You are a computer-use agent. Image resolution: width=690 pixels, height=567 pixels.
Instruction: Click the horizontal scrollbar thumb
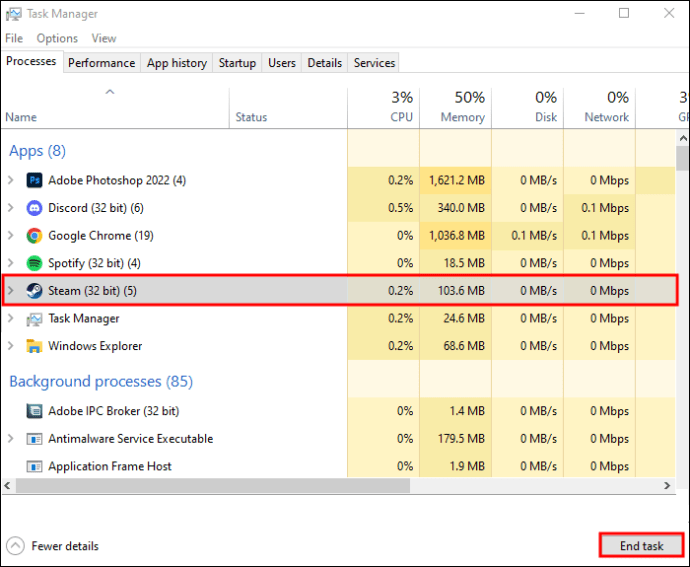point(213,486)
